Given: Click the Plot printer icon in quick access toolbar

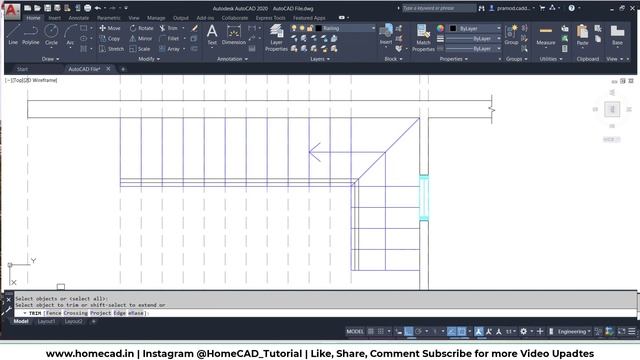Looking at the screenshot, I should tap(87, 8).
